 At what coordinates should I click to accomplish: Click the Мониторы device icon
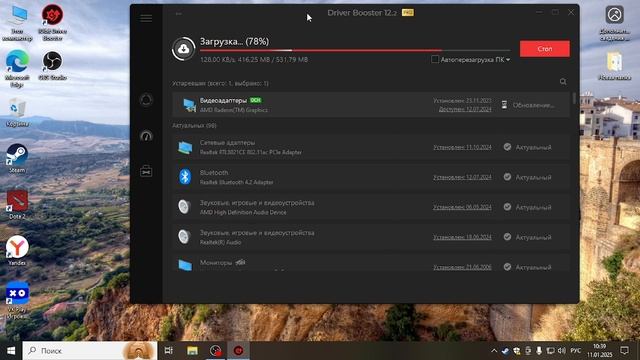click(185, 265)
